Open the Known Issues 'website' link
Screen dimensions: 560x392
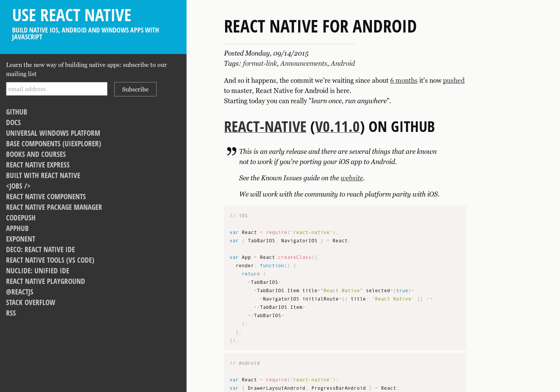pos(352,178)
